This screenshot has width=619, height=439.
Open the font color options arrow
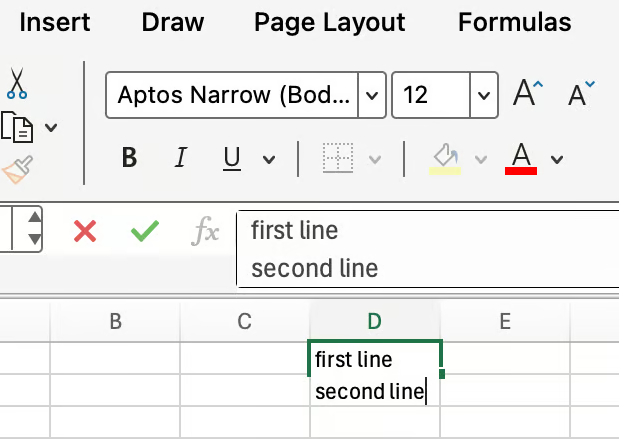pos(557,159)
